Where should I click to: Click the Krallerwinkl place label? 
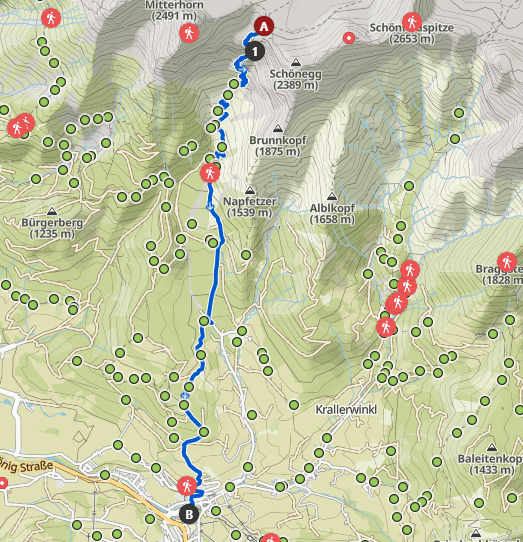[x=346, y=410]
